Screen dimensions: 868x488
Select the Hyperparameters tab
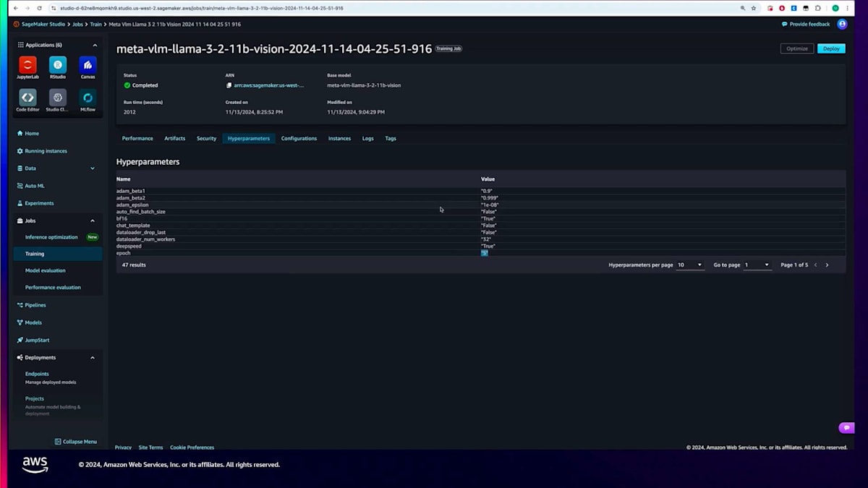tap(249, 138)
